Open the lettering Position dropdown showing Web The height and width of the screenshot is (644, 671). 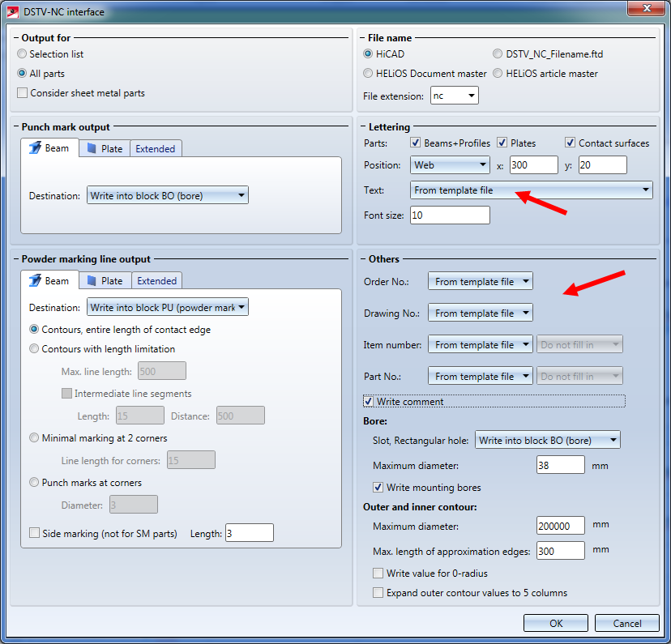point(450,164)
